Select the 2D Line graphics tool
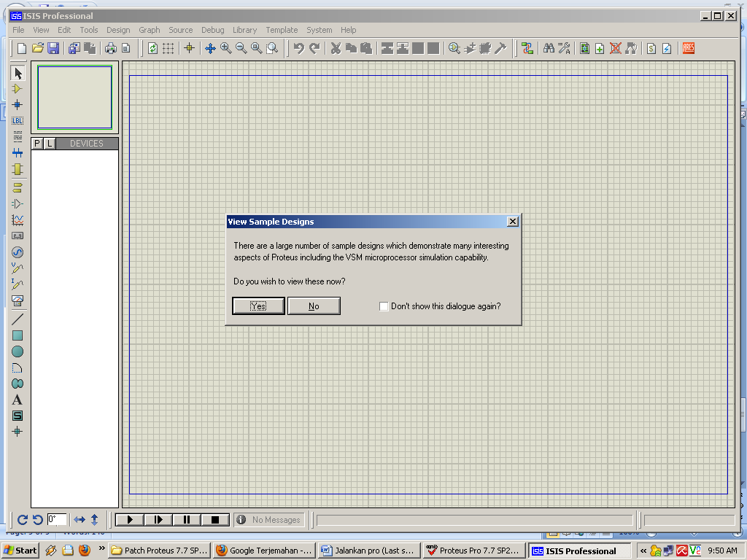 18,319
